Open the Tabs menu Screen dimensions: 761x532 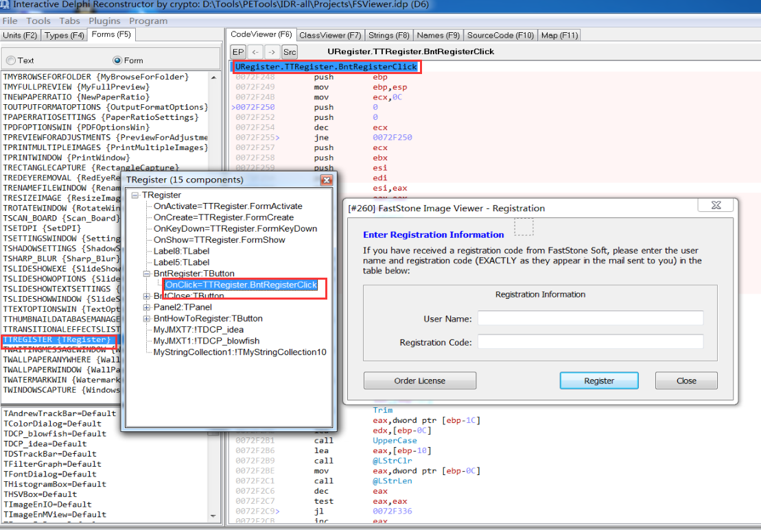[x=69, y=21]
